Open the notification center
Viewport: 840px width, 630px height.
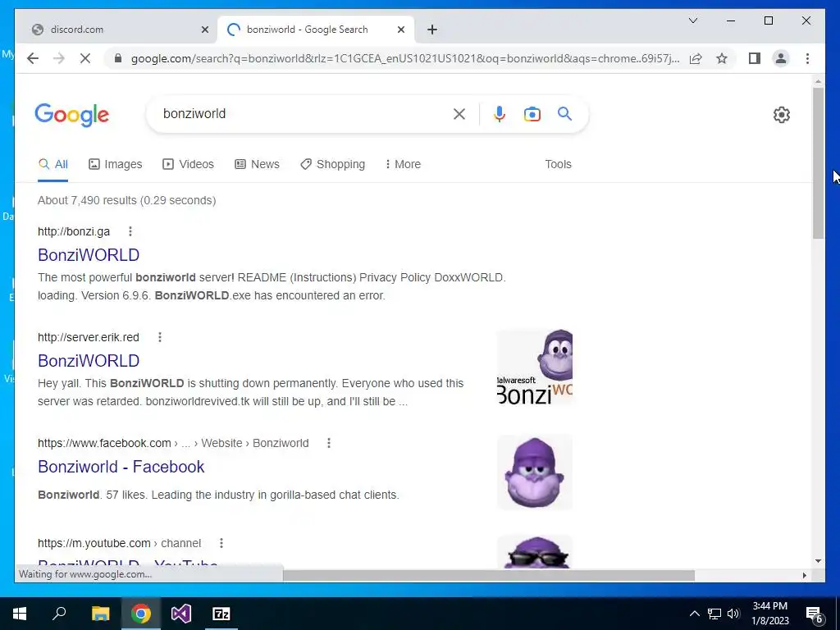tap(815, 614)
